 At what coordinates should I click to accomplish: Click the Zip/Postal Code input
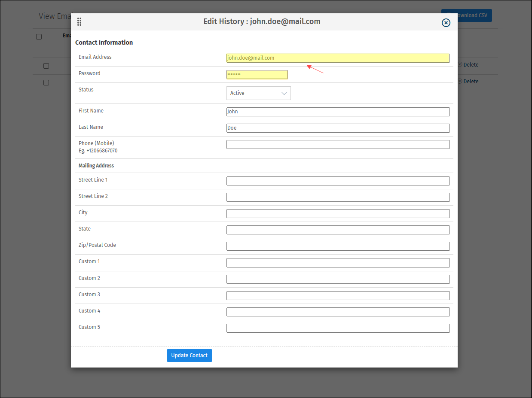point(338,246)
